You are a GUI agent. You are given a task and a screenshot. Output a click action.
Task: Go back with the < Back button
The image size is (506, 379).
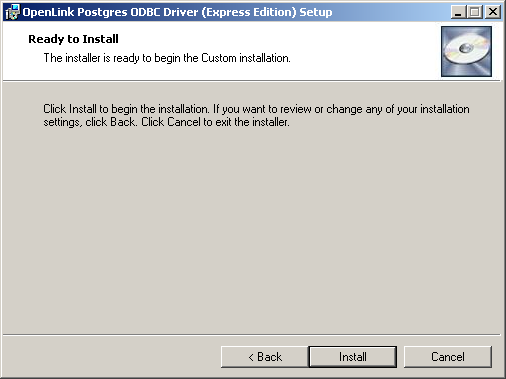tap(265, 357)
